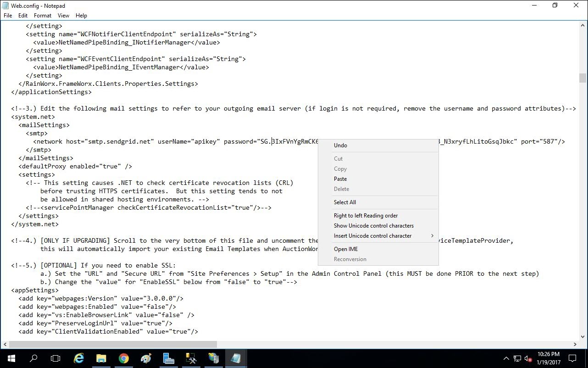This screenshot has height=368, width=588.
Task: Open File Explorer from the taskbar
Action: tap(101, 358)
